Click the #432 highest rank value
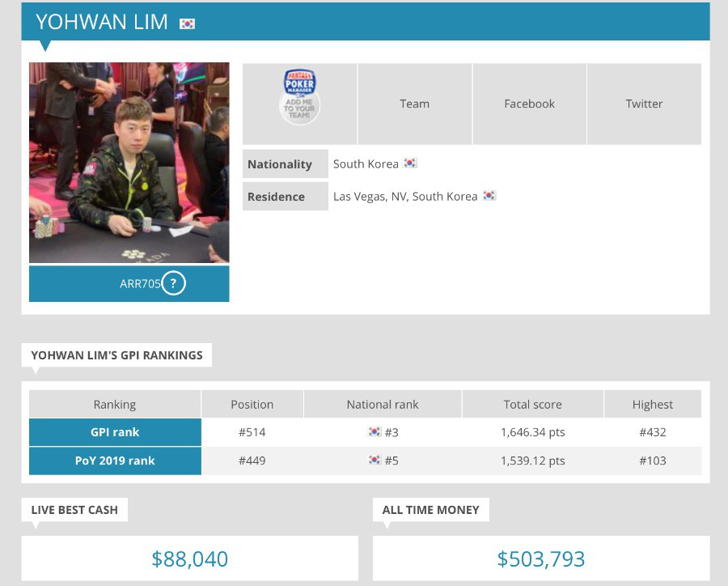The height and width of the screenshot is (586, 728). 652,432
